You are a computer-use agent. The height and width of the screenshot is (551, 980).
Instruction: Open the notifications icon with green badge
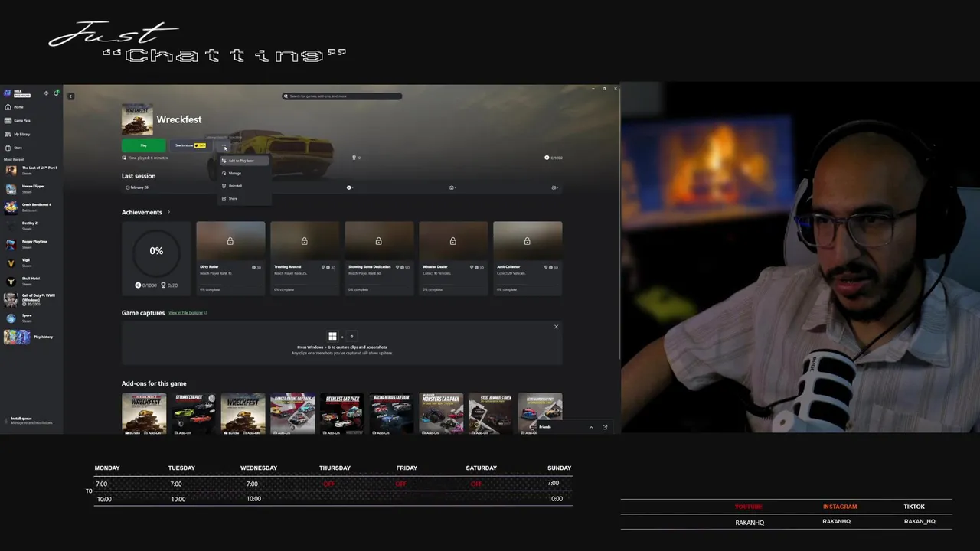(x=56, y=93)
